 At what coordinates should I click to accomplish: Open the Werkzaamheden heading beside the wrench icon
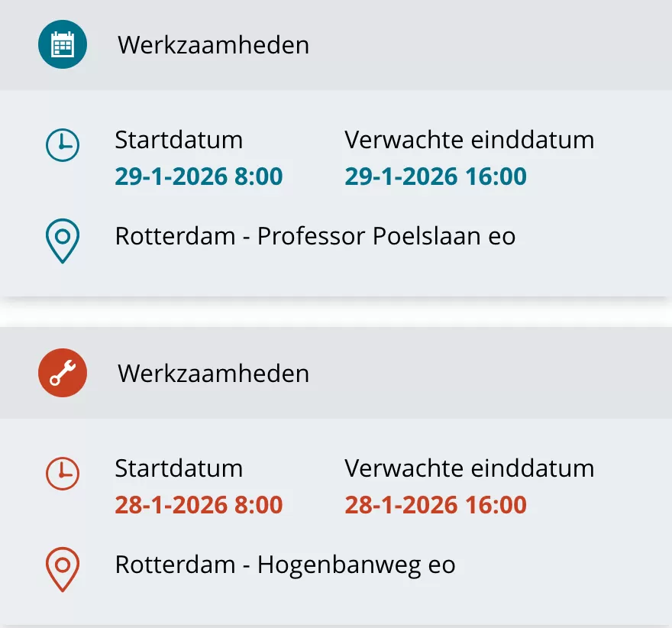click(x=213, y=374)
